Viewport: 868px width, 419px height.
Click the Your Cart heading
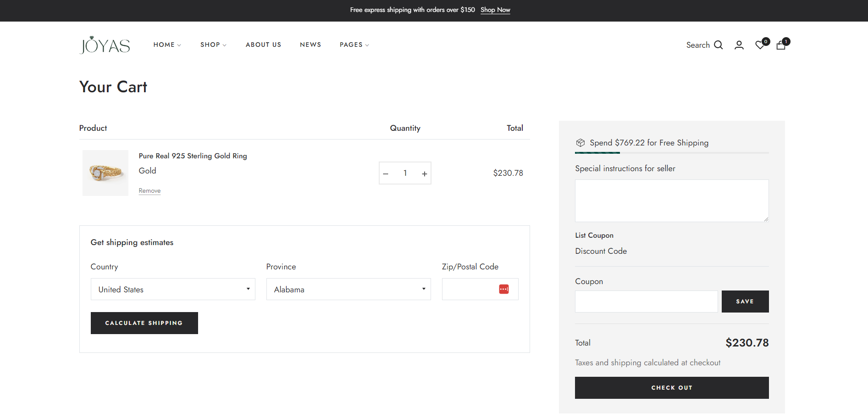[113, 87]
